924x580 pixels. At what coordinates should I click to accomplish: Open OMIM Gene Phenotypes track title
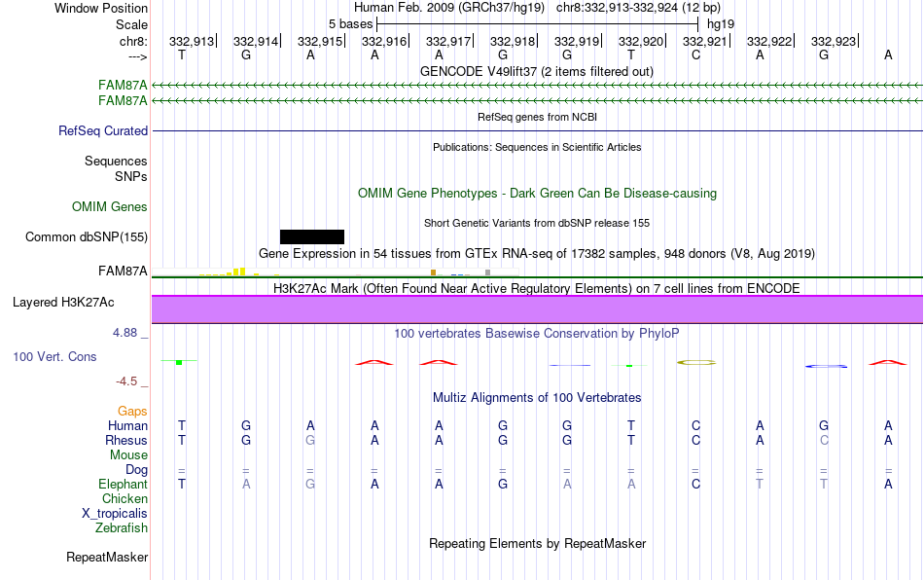537,193
